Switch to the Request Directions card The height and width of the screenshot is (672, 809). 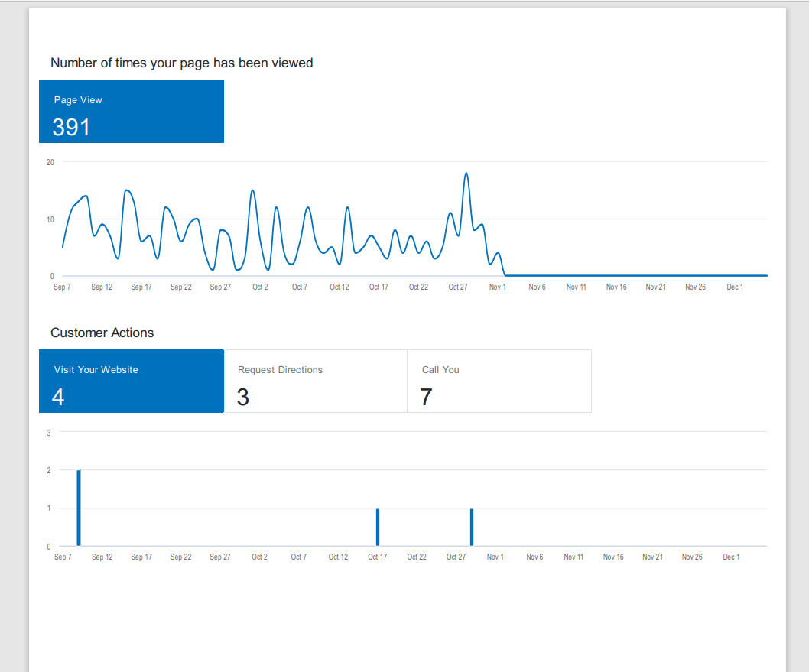pos(316,381)
